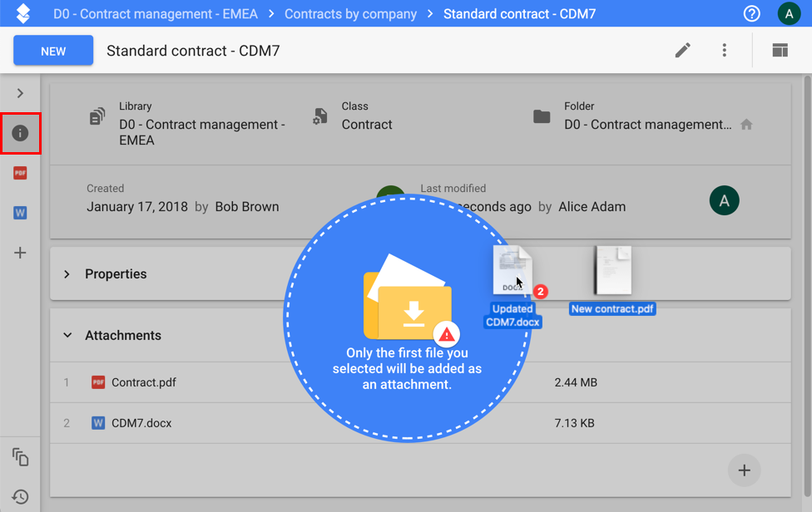Click Bob Brown creator name
812x512 pixels.
(247, 207)
